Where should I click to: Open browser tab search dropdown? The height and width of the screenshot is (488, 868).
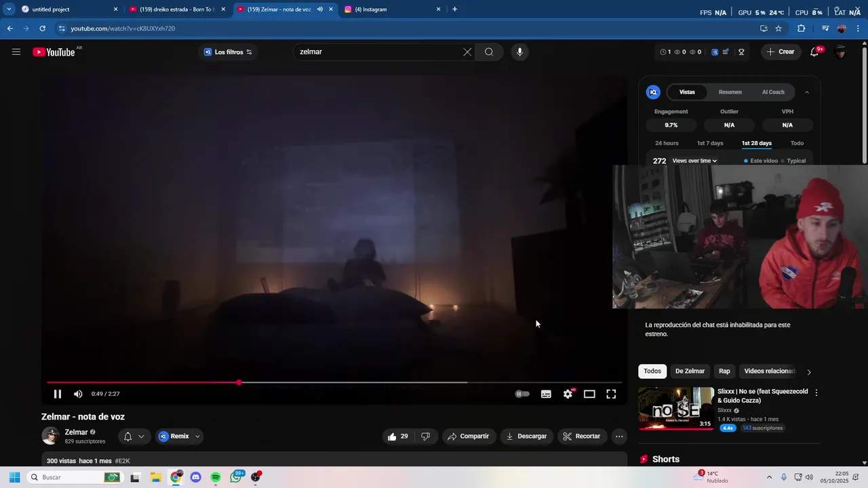point(9,9)
